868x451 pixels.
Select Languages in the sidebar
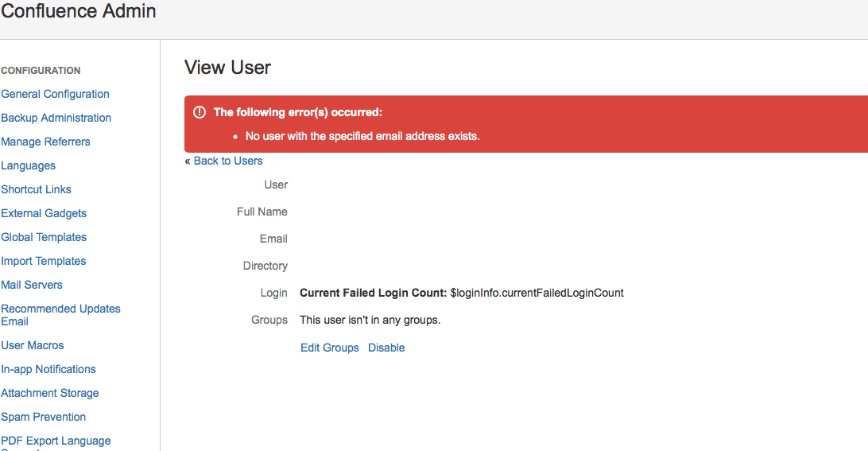pyautogui.click(x=29, y=165)
